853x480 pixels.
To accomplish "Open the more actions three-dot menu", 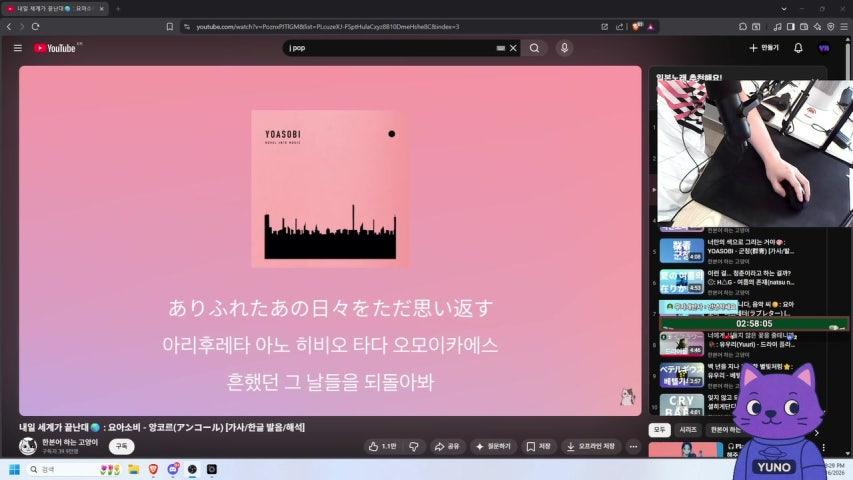I will coord(633,446).
